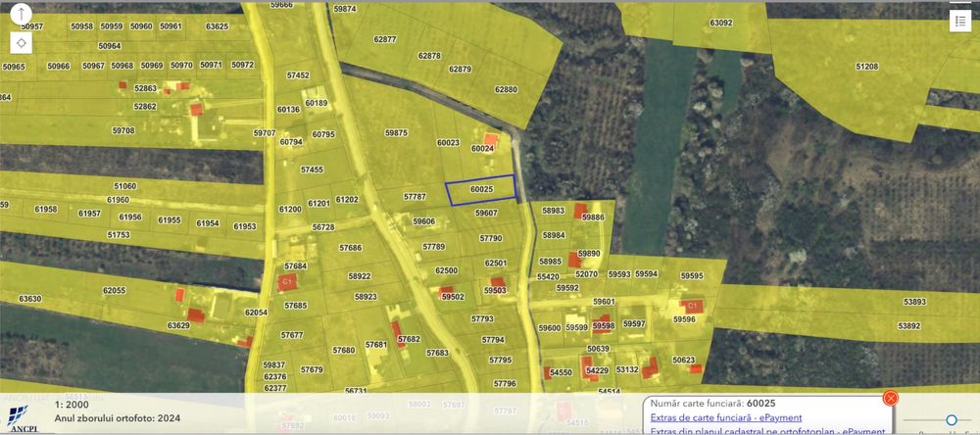Click parcel label 62877
Screen dimensions: 980x435
click(385, 39)
